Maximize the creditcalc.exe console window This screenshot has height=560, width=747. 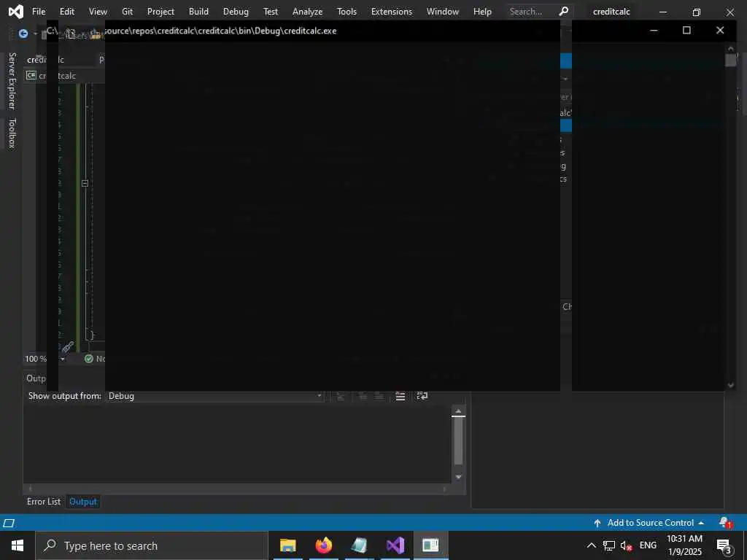pyautogui.click(x=686, y=31)
